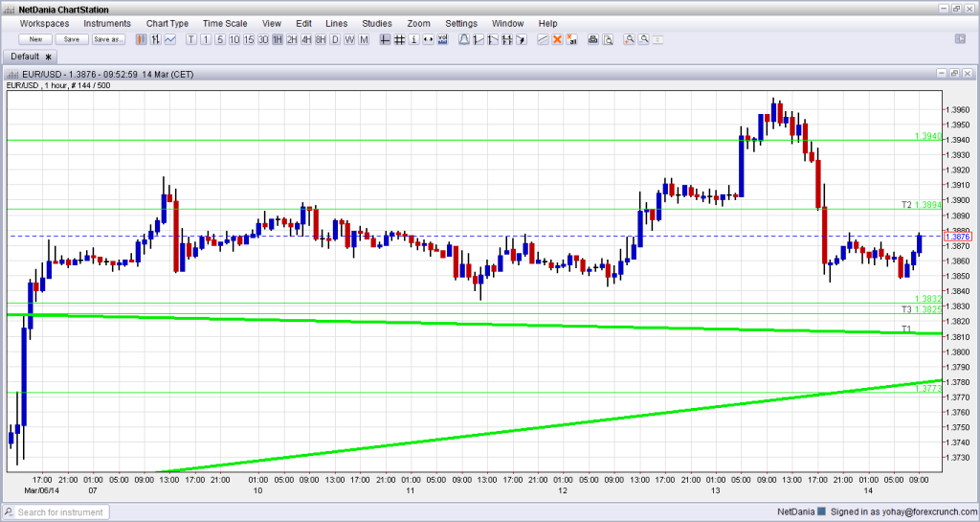The height and width of the screenshot is (522, 980).
Task: Open the Time Scale menu
Action: tap(225, 23)
